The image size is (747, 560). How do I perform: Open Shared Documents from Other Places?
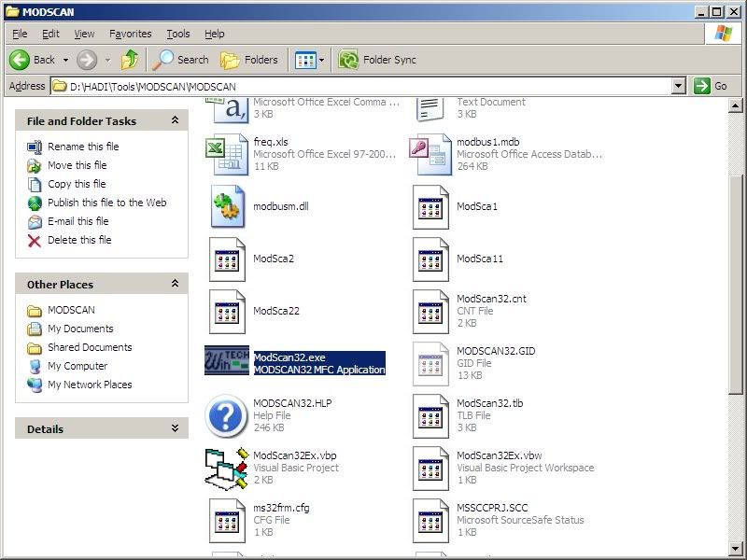90,347
